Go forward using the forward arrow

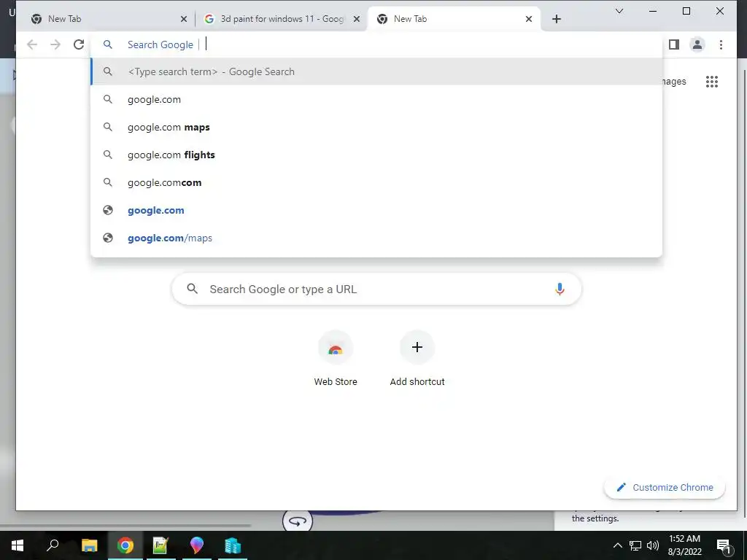click(x=55, y=44)
